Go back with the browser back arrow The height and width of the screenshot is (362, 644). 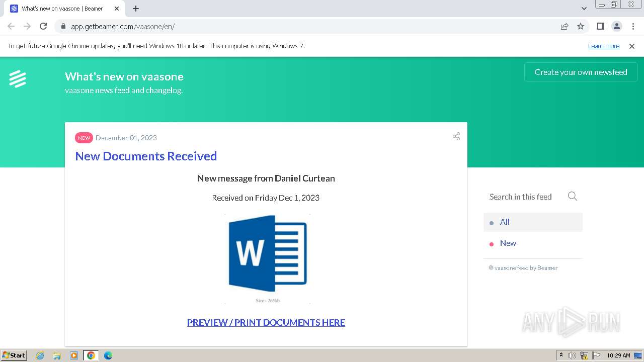click(x=11, y=26)
